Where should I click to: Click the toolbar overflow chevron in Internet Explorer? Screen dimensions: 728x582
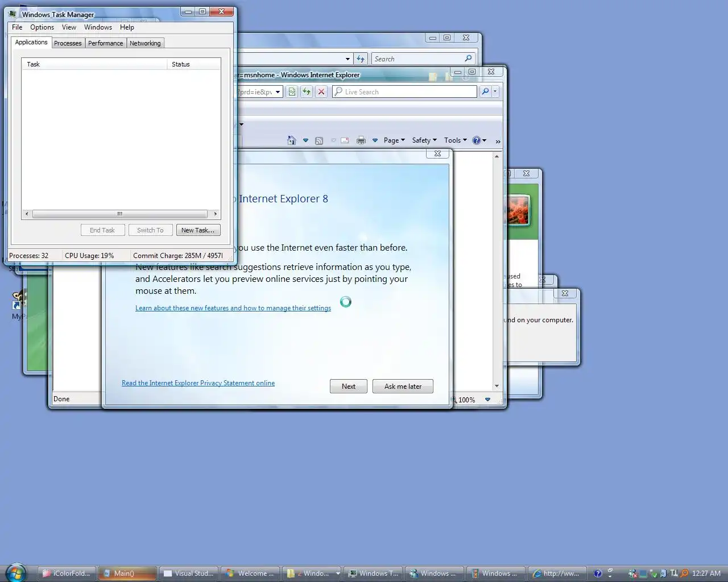(498, 141)
